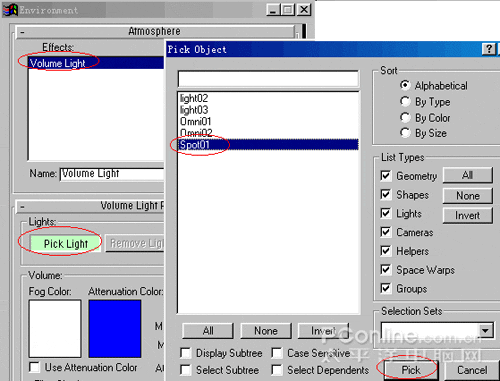This screenshot has width=500, height=381.
Task: Enable Use Attenuation Color checkbox
Action: pos(34,367)
